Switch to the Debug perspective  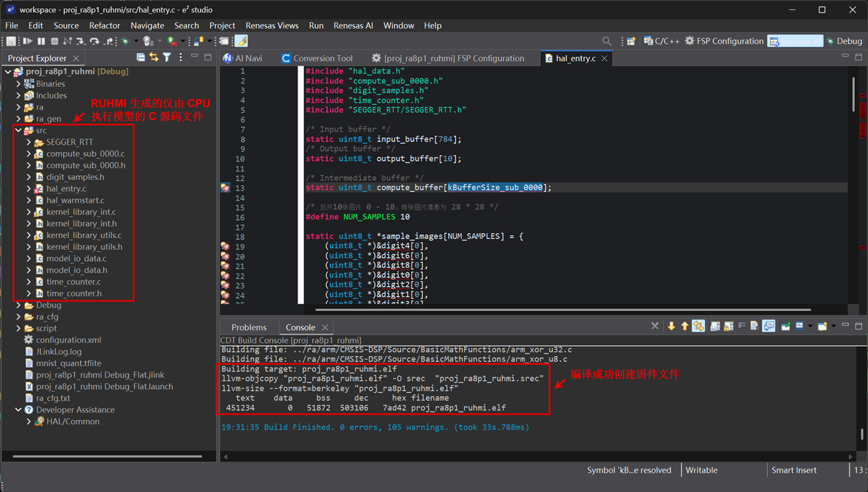[844, 41]
